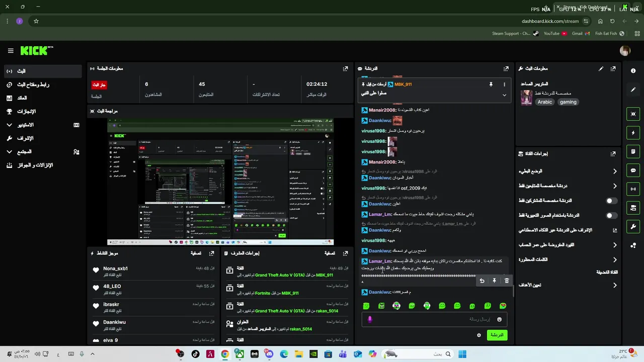
Task: Pin the hovered chat message
Action: pos(494,281)
